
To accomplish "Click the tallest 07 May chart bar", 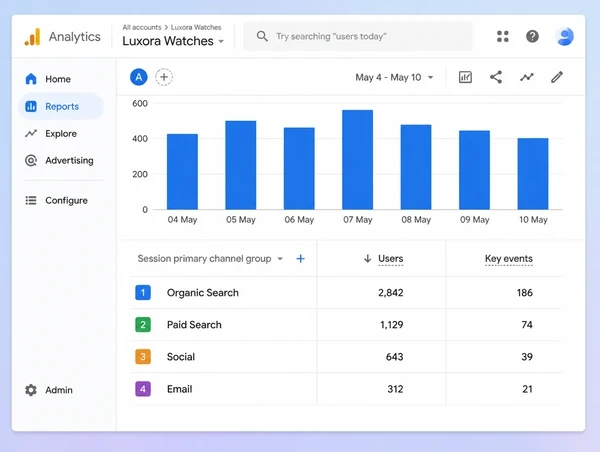I will (357, 160).
